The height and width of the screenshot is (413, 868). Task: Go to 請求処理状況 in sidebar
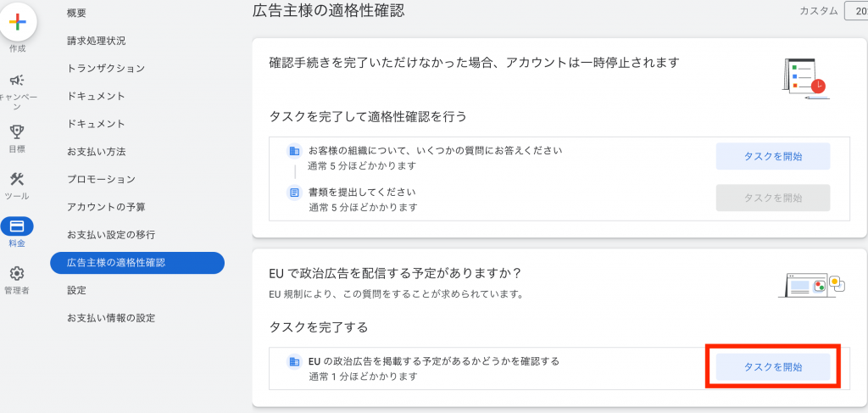(x=96, y=41)
